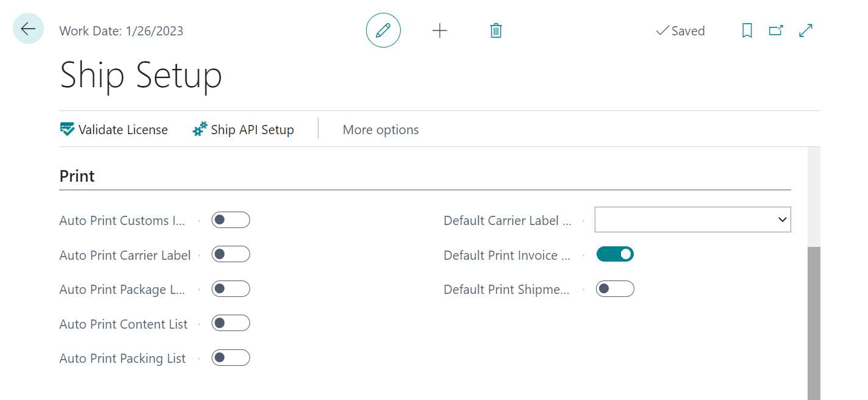Toggle Auto Print Carrier Label on
The image size is (868, 400).
[x=231, y=254]
